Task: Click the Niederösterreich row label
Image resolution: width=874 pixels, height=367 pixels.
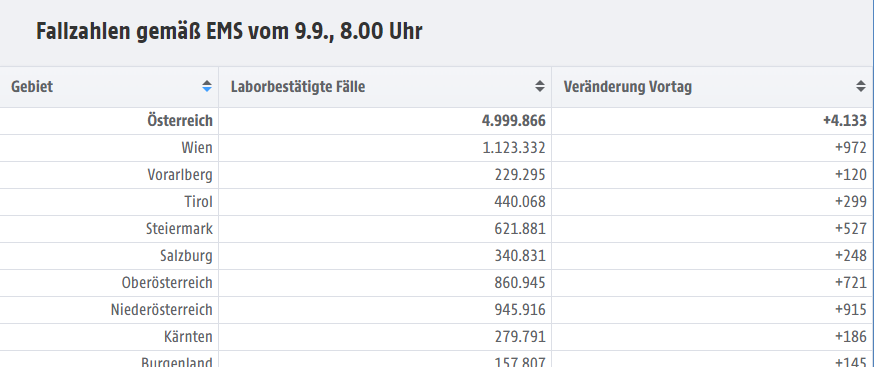Action: 162,310
